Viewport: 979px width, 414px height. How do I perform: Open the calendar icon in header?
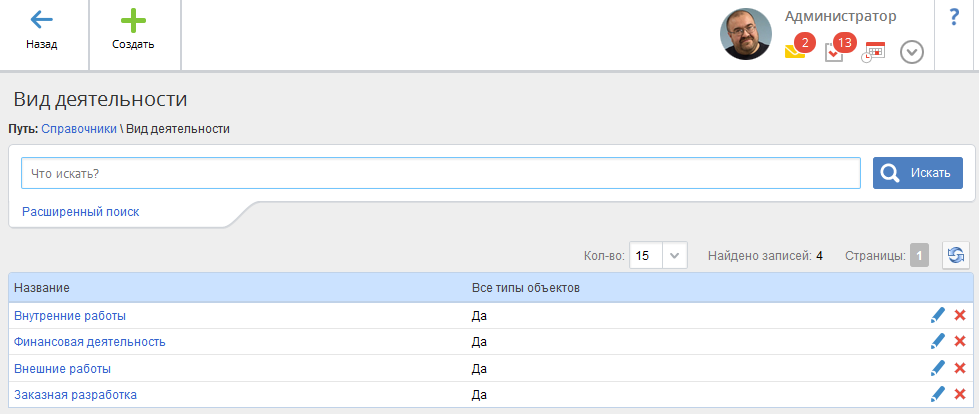(x=873, y=52)
